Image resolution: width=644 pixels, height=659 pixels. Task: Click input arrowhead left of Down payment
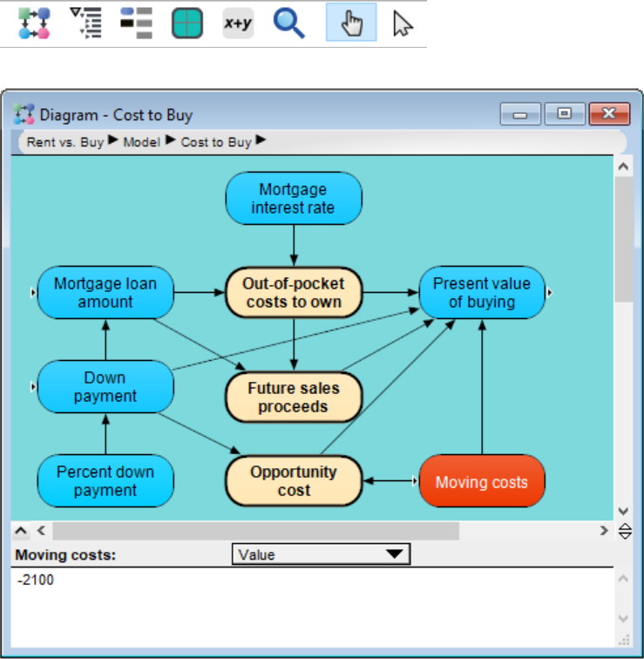(33, 387)
